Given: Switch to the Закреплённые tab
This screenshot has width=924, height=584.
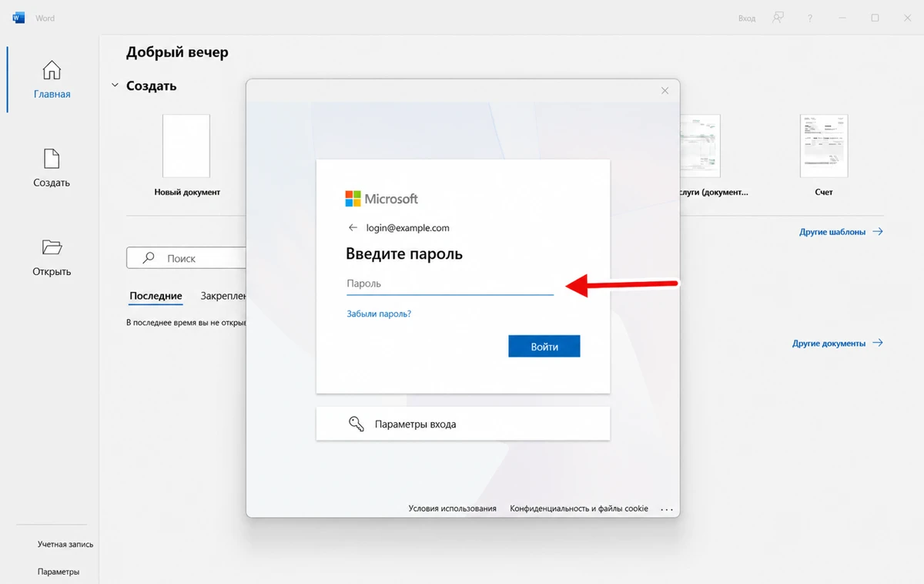Looking at the screenshot, I should point(223,296).
